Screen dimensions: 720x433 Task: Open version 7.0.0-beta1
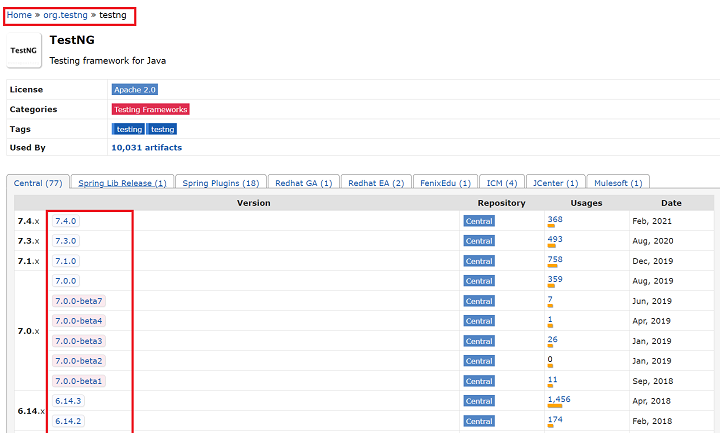(x=79, y=381)
